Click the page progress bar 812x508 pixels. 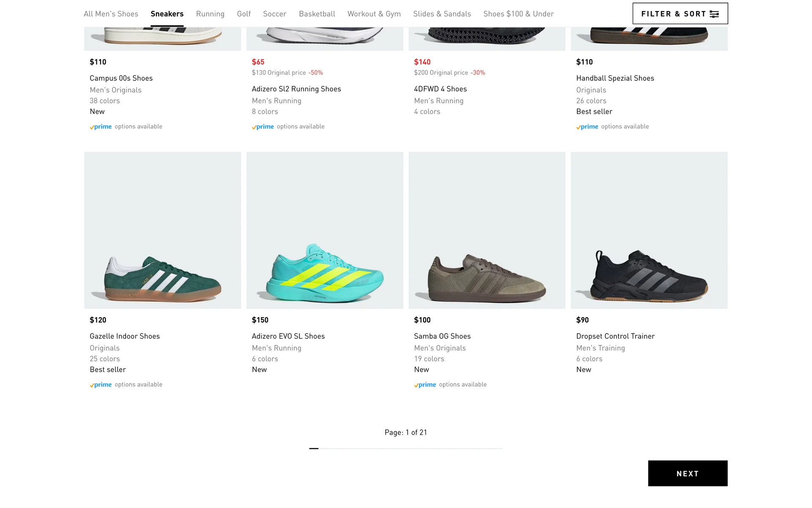[406, 448]
